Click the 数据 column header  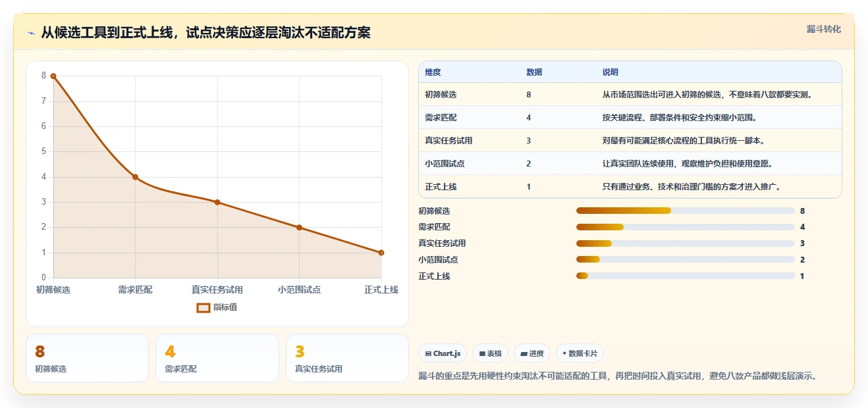(x=534, y=72)
